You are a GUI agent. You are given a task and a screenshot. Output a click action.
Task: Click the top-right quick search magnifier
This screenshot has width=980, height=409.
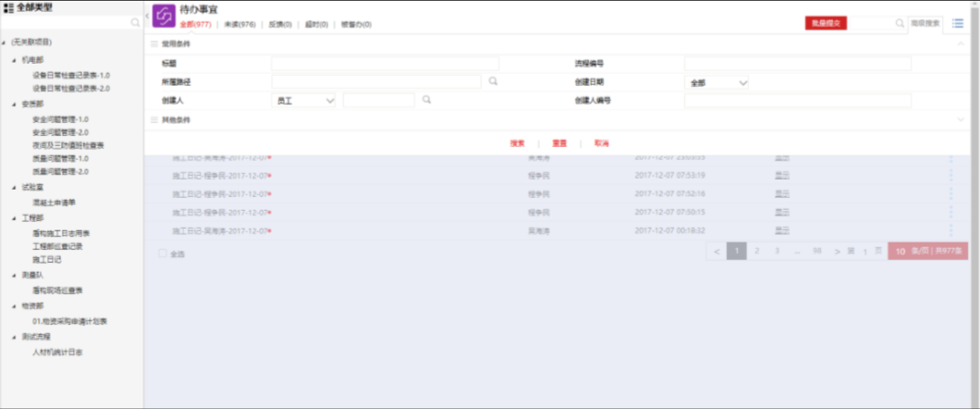900,23
